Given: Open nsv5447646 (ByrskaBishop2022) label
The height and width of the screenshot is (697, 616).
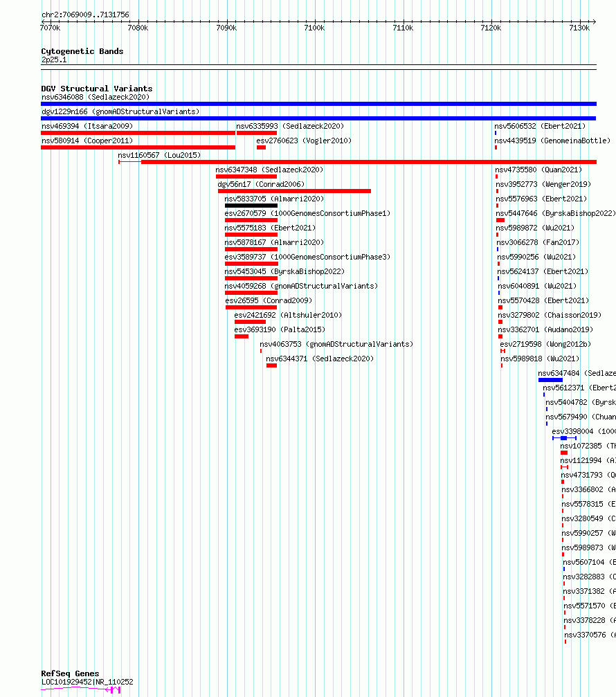Looking at the screenshot, I should pyautogui.click(x=556, y=213).
